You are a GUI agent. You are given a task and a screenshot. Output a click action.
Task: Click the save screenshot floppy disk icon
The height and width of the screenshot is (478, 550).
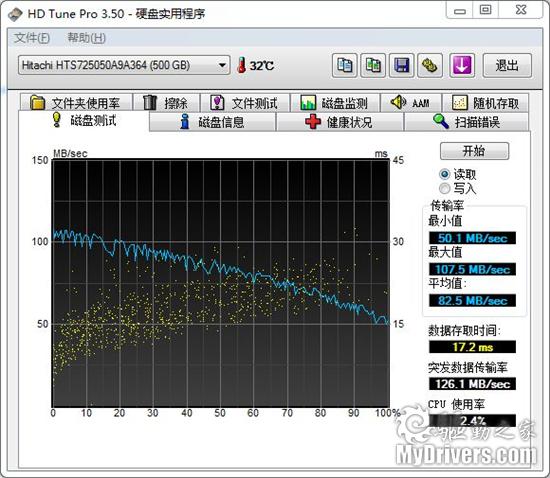[x=402, y=65]
